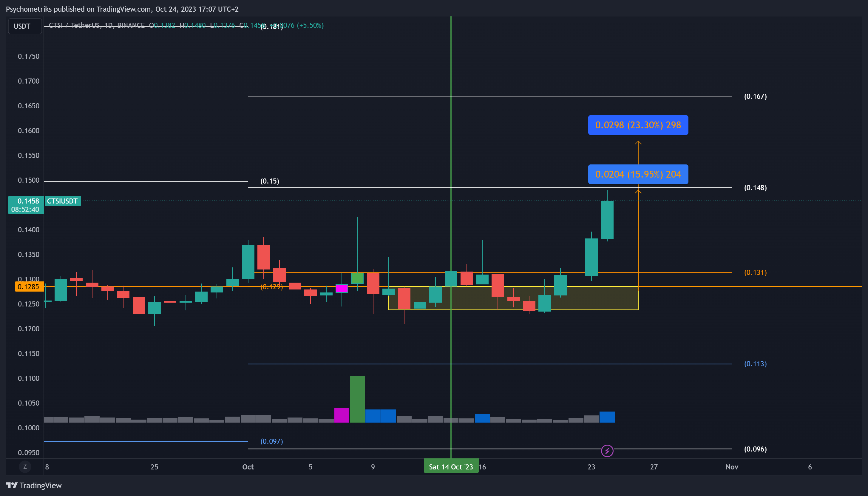Click the magenta highlighted candle
This screenshot has width=868, height=496.
(342, 288)
